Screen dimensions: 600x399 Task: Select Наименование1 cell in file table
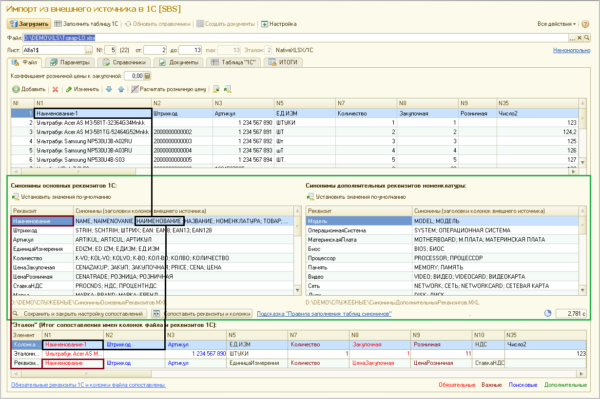click(x=93, y=113)
